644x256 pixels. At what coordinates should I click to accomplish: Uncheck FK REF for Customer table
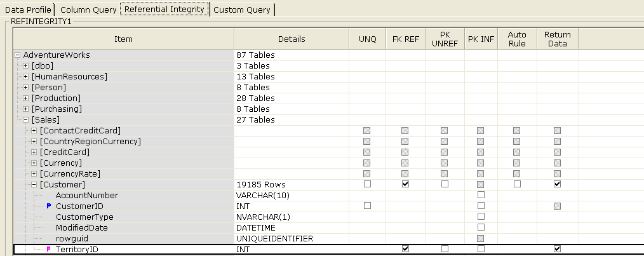[405, 184]
